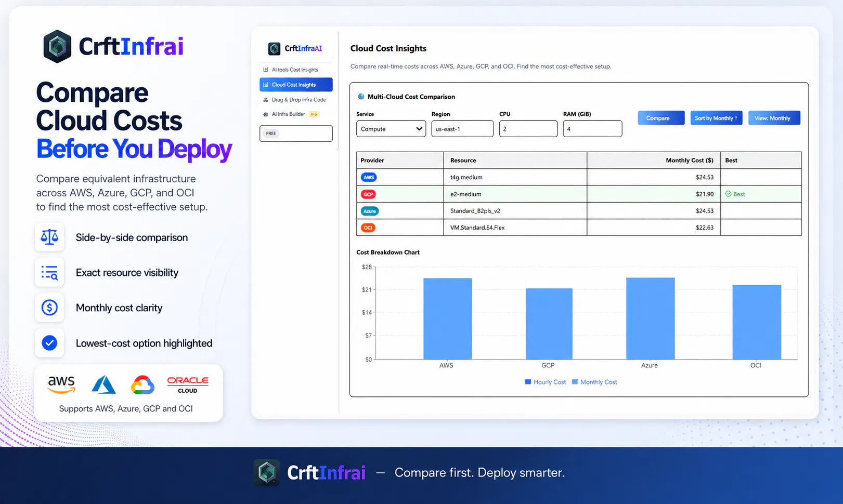The height and width of the screenshot is (504, 843).
Task: Click the CrftInfraAI logo in app sidebar
Action: [295, 48]
